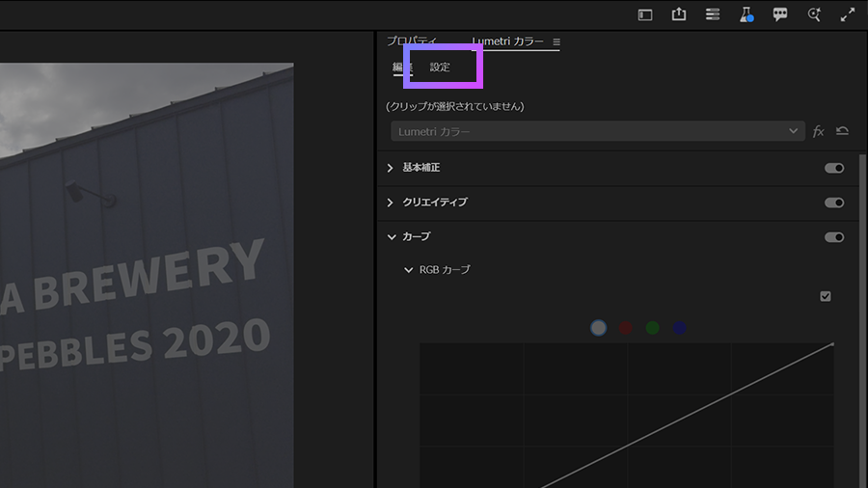Toggle the 基本補正 enable switch
This screenshot has width=868, height=488.
pyautogui.click(x=834, y=168)
